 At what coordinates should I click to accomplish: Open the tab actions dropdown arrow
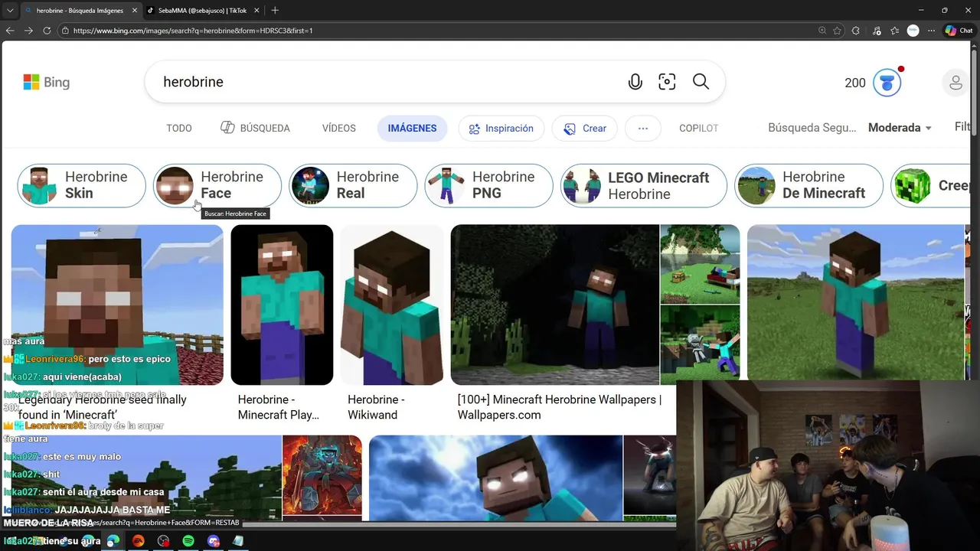click(x=10, y=11)
